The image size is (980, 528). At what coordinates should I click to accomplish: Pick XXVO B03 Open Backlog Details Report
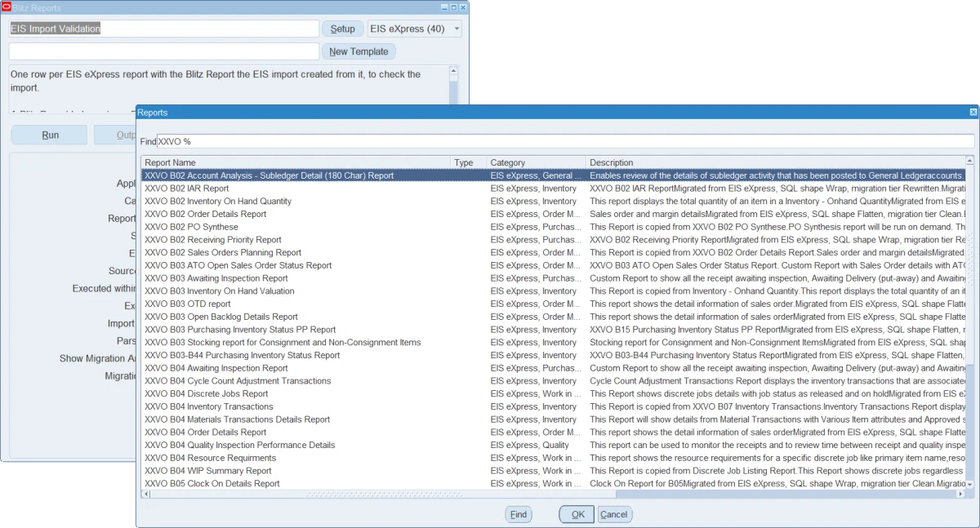553,317
